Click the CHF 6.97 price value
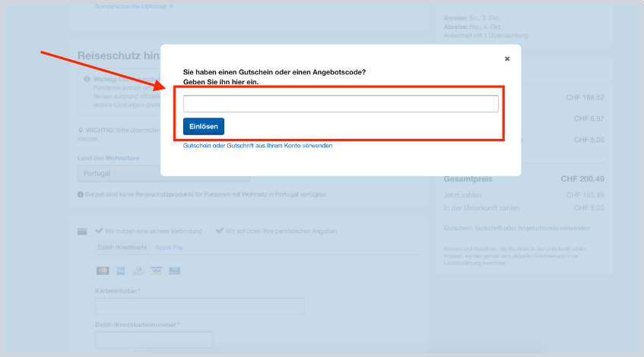This screenshot has height=357, width=644. point(589,118)
